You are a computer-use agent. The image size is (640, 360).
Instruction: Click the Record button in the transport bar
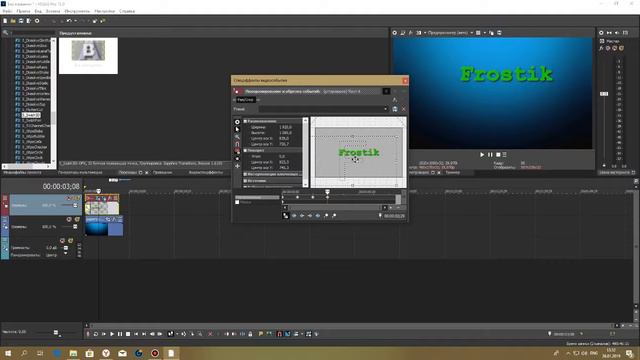point(88,334)
